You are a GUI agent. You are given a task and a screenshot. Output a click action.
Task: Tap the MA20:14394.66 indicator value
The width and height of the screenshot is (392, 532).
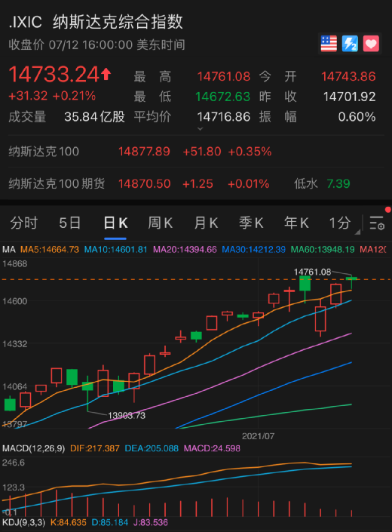[185, 250]
